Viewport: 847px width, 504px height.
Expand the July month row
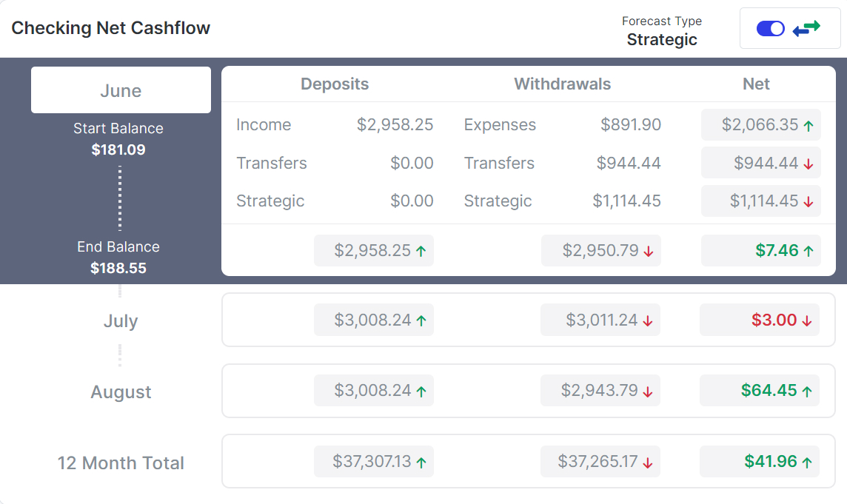(x=121, y=321)
